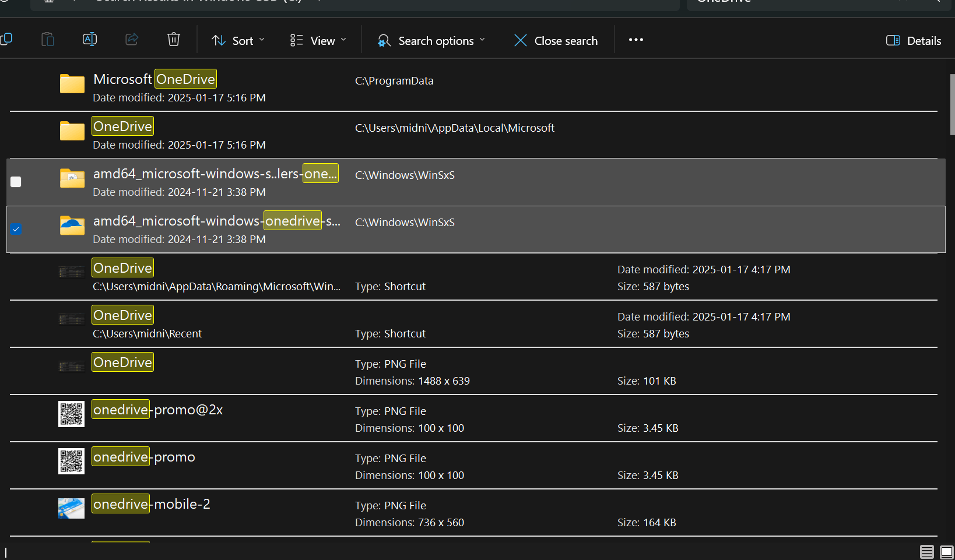
Task: Select the onedrive-promo file name
Action: (143, 456)
